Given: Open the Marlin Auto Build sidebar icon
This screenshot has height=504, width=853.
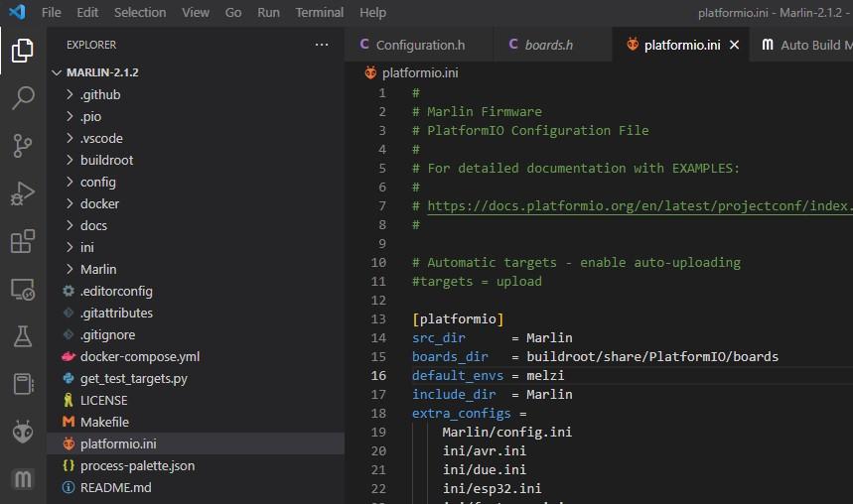Looking at the screenshot, I should pos(23,480).
